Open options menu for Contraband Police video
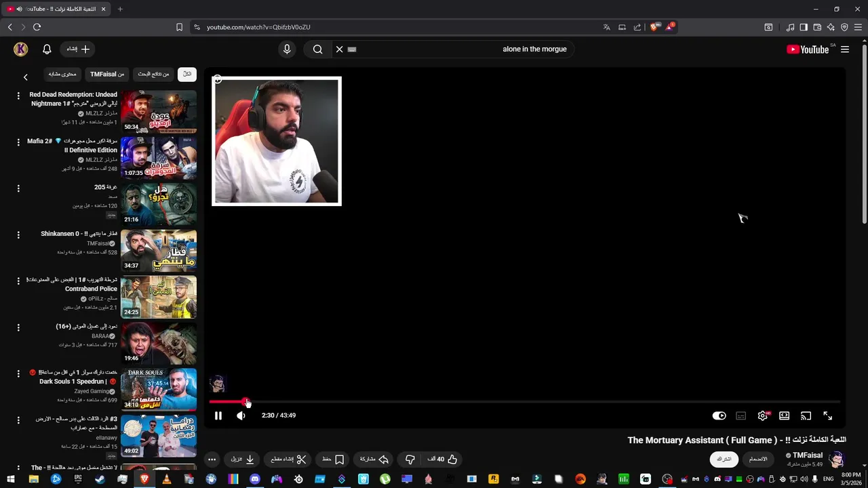The image size is (868, 488). pos(18,281)
